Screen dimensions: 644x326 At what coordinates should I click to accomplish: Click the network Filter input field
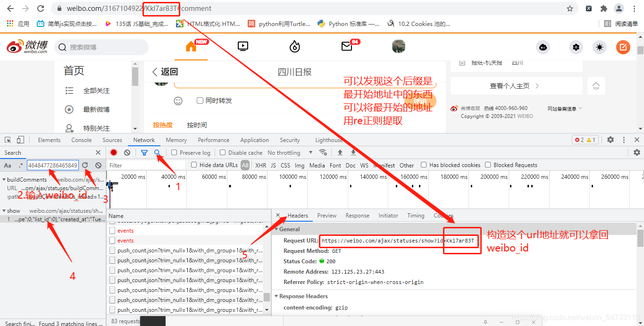147,165
